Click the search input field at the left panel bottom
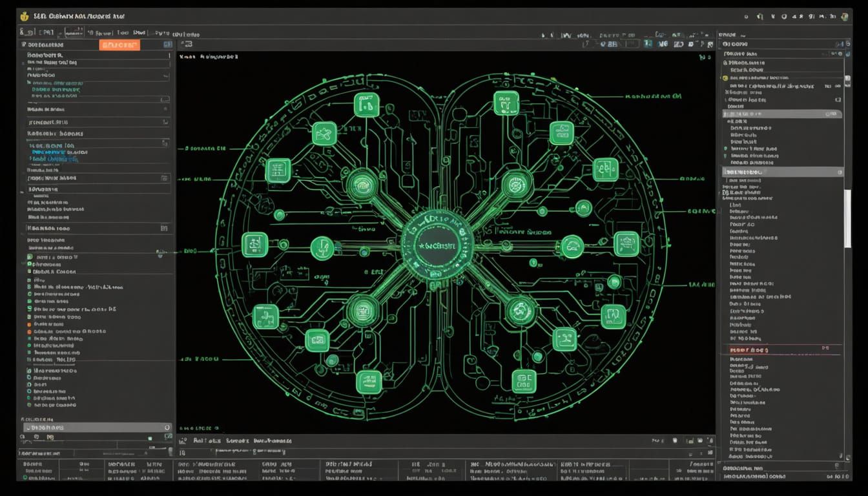The image size is (868, 496). pyautogui.click(x=97, y=427)
